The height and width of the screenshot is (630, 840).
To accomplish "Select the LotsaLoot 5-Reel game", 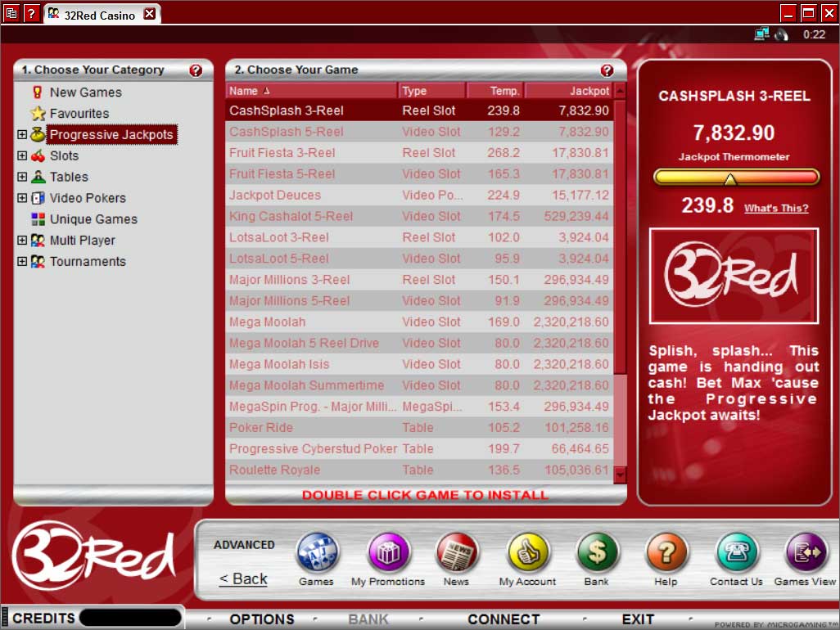I will (419, 259).
